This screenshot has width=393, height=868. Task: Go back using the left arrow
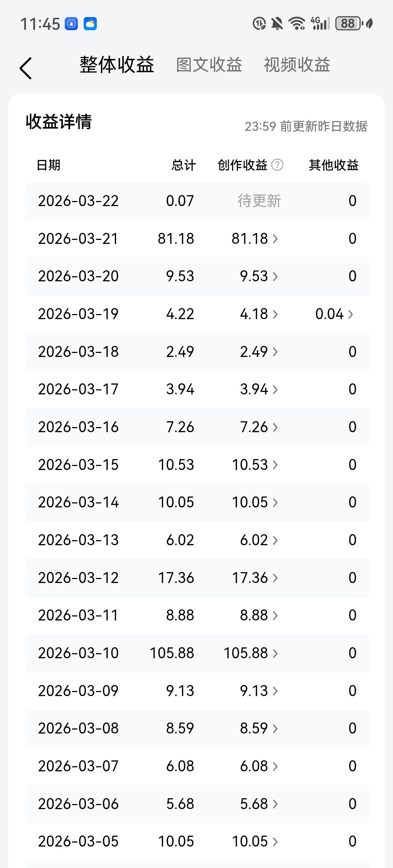tap(25, 68)
